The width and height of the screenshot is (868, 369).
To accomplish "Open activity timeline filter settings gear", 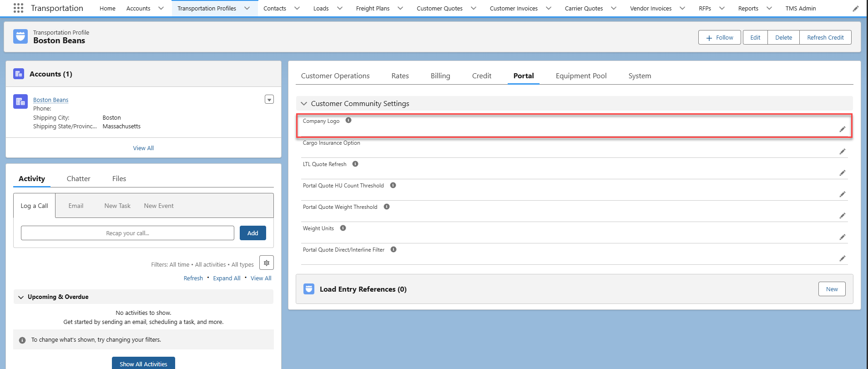I will (x=267, y=263).
